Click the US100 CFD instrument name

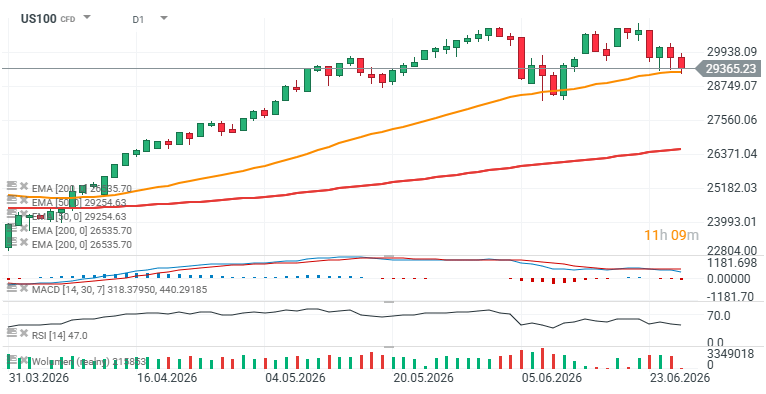[48, 19]
